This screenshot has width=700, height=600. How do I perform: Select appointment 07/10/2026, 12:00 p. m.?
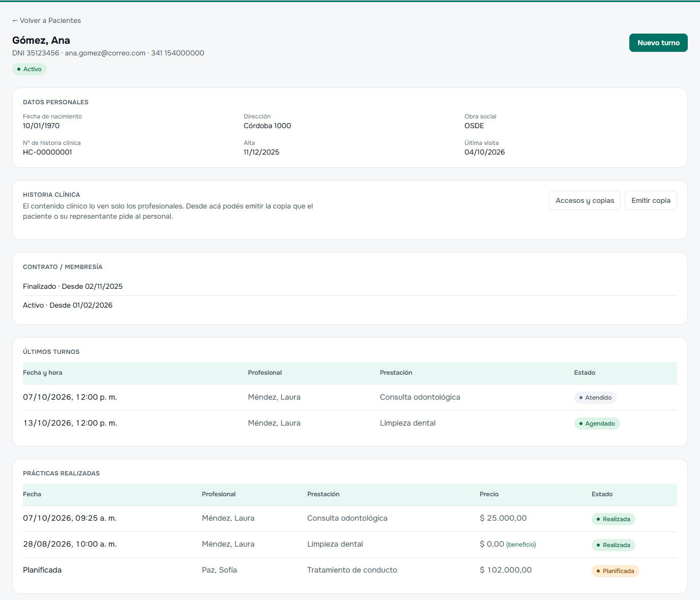[x=70, y=397]
